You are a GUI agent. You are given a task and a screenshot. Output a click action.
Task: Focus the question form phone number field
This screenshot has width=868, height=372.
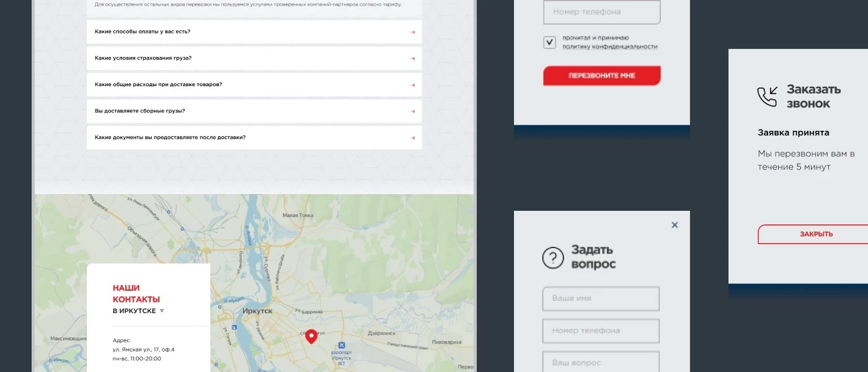[600, 330]
